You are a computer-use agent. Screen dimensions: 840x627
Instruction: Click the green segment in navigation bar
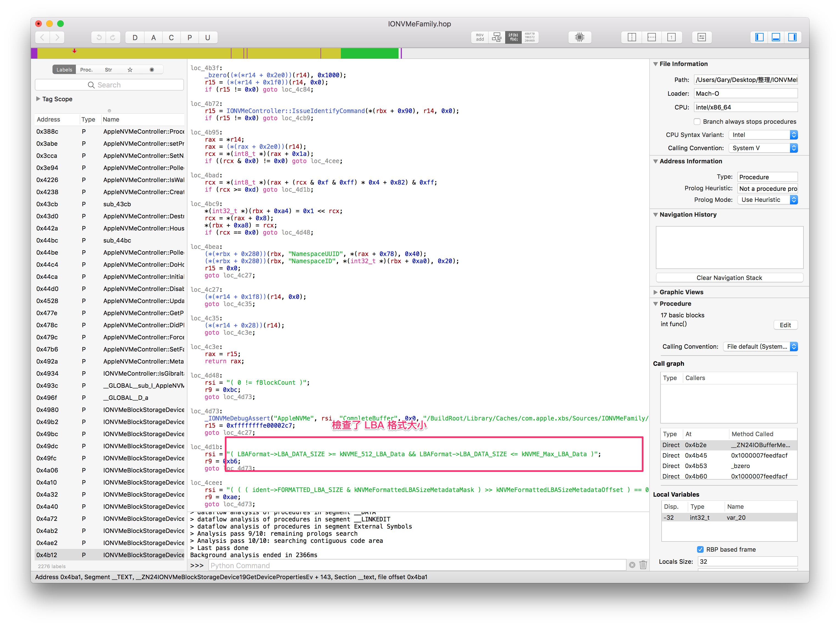coord(369,53)
